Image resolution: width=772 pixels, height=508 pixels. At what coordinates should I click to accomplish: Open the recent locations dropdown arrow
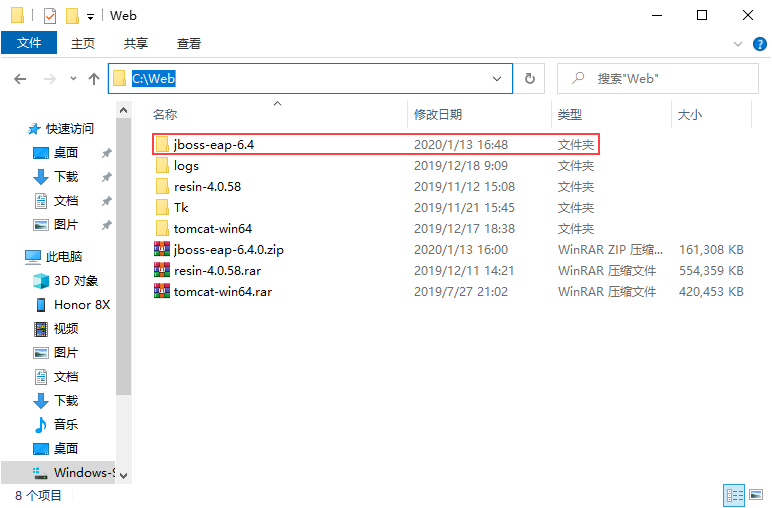click(73, 79)
